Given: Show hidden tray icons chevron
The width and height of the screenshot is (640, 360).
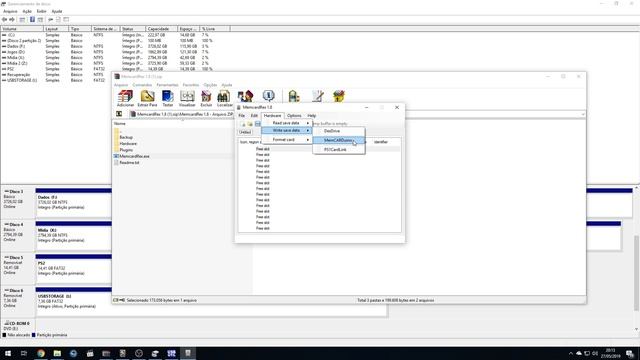Looking at the screenshot, I should (x=571, y=353).
